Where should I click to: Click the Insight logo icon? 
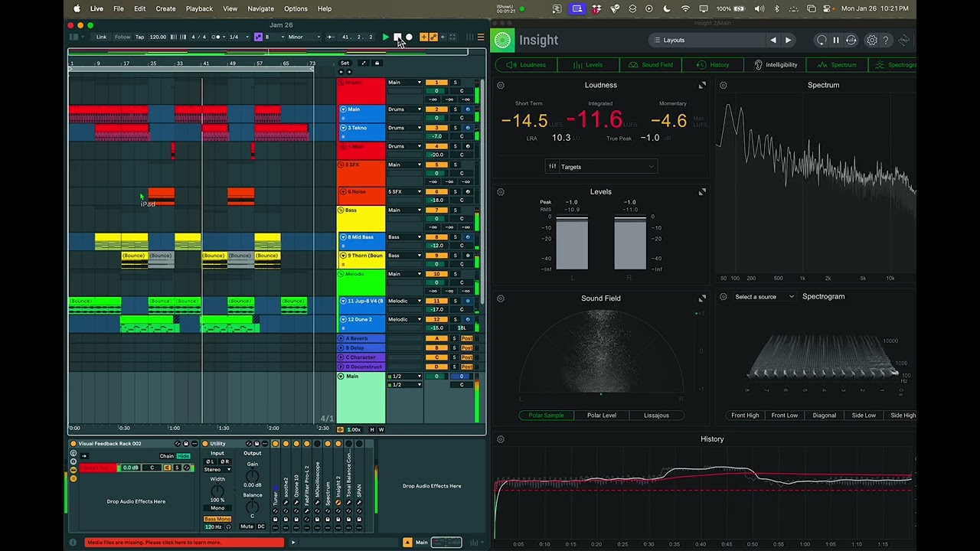click(502, 40)
